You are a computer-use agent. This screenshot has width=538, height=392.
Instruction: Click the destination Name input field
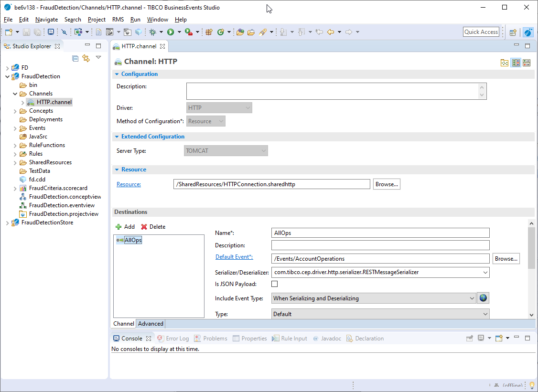(380, 233)
